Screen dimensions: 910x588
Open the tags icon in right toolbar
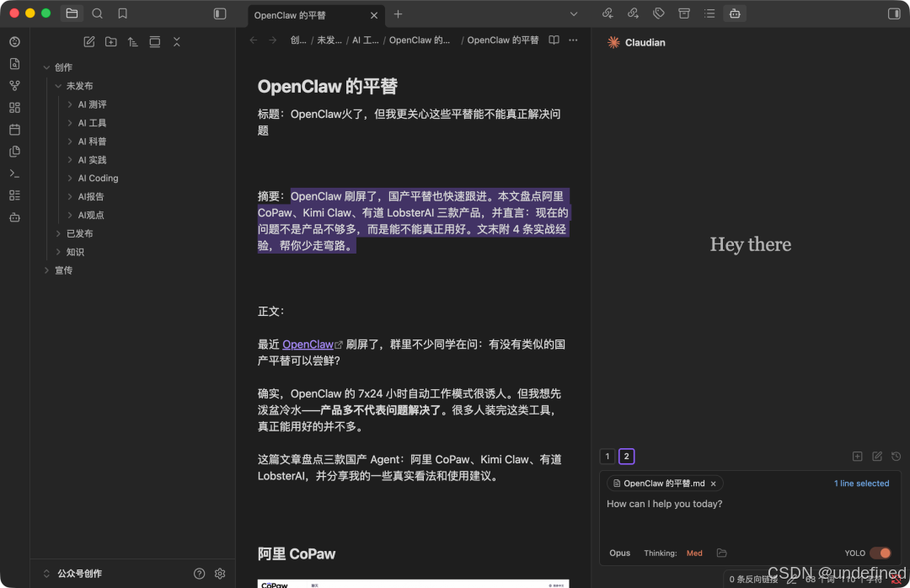click(x=659, y=13)
